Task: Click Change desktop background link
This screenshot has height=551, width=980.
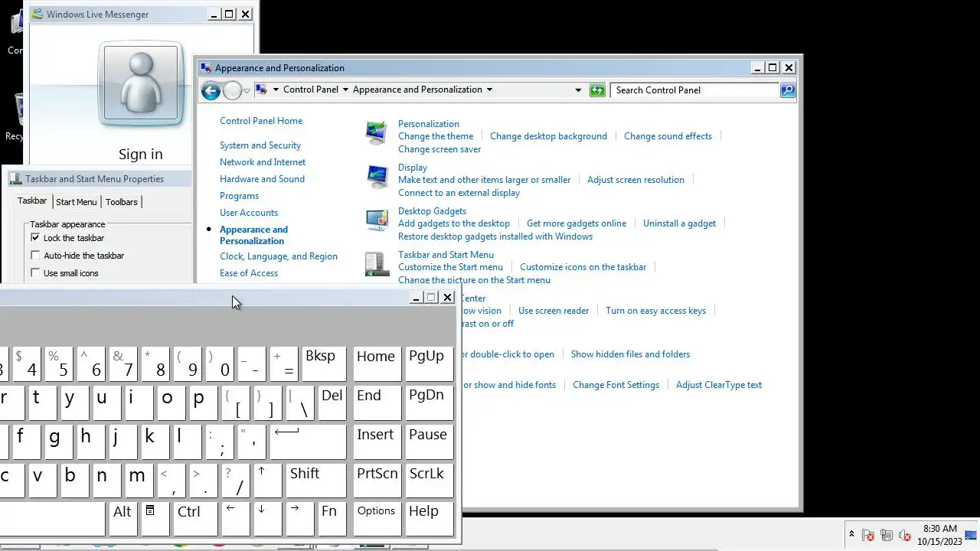Action: [548, 136]
